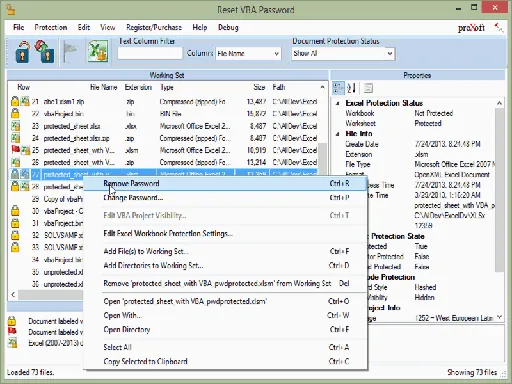Click the padlock icon on row 30
This screenshot has height=384, width=512.
pos(15,211)
